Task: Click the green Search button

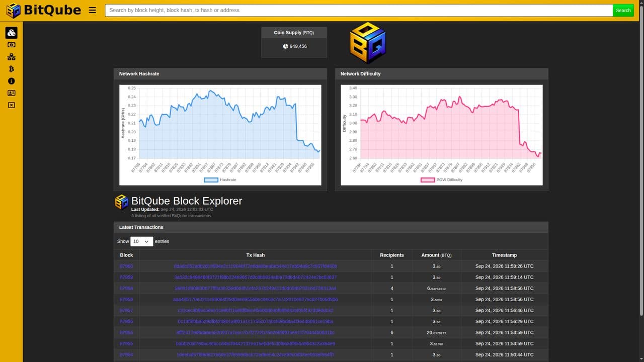Action: tap(623, 10)
